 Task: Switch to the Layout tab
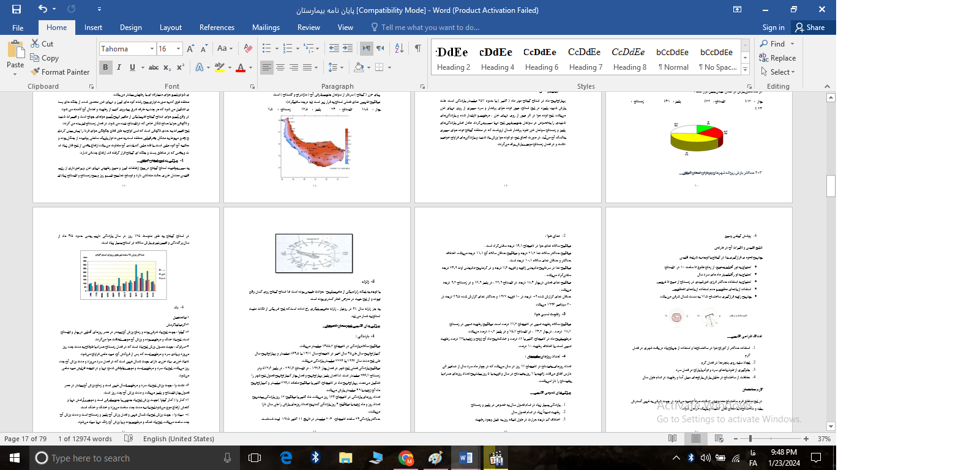pos(170,28)
